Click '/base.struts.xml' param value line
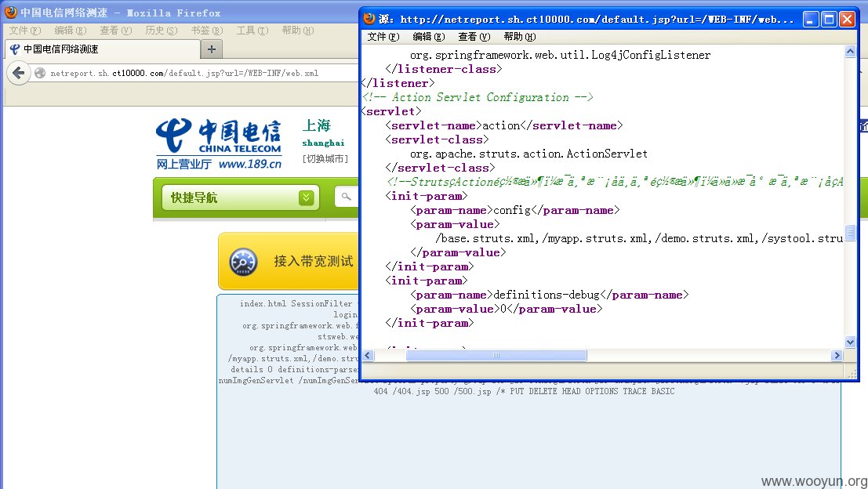Viewport: 868px width, 489px height. click(639, 238)
